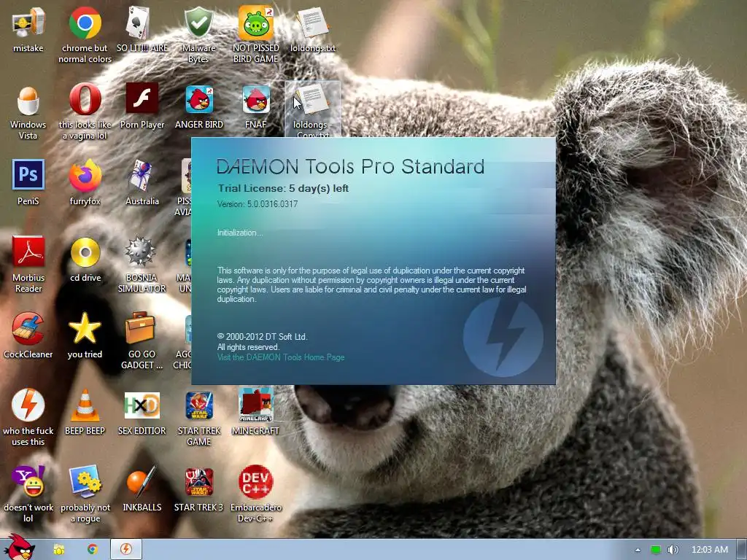Select the STAR TREK 3 icon

pyautogui.click(x=198, y=482)
